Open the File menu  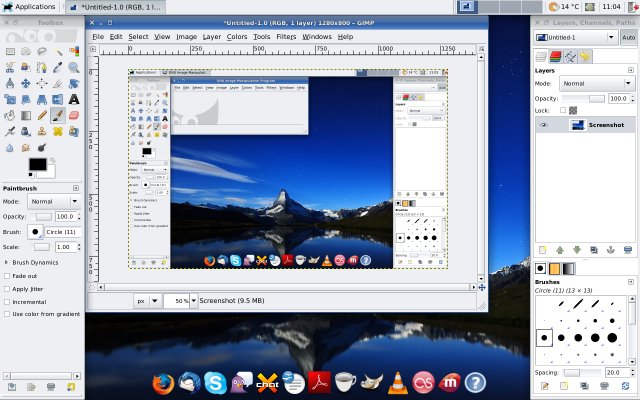(98, 37)
